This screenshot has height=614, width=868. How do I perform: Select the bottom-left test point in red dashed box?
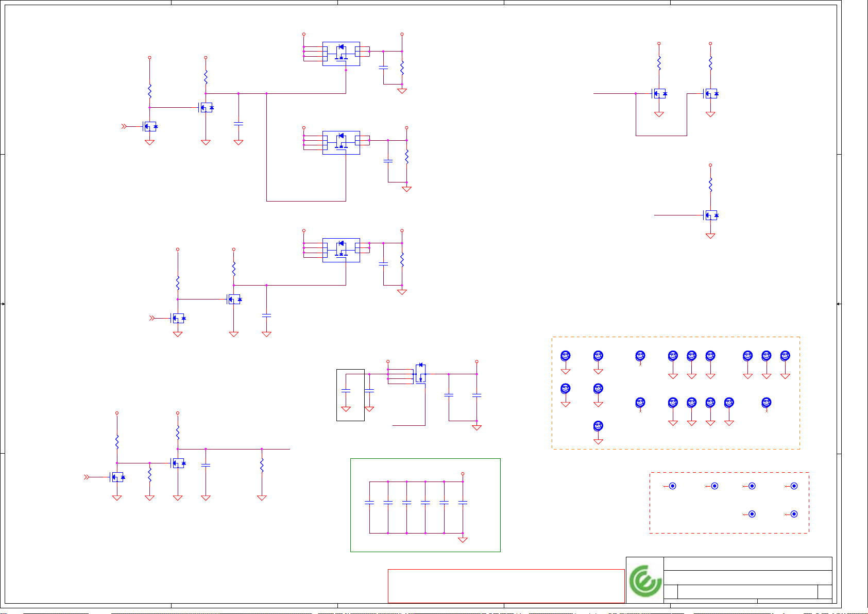point(752,514)
